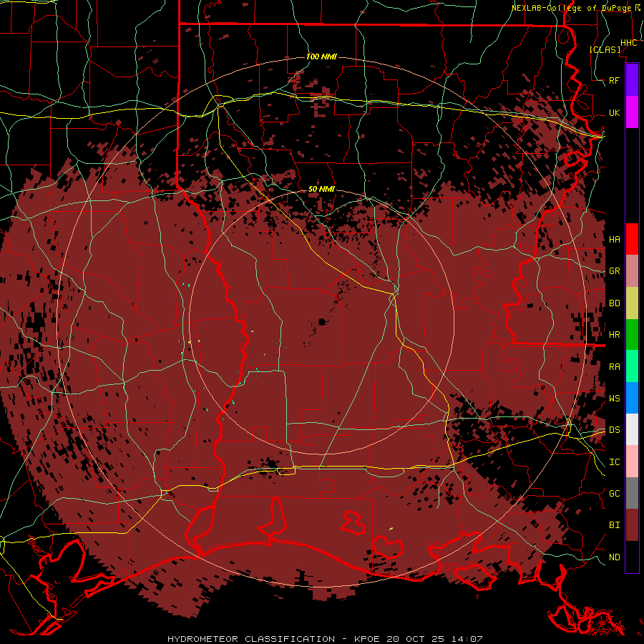Viewport: 644px width, 644px height.
Task: Click the "100 NMI" range ring label
Action: (x=321, y=57)
